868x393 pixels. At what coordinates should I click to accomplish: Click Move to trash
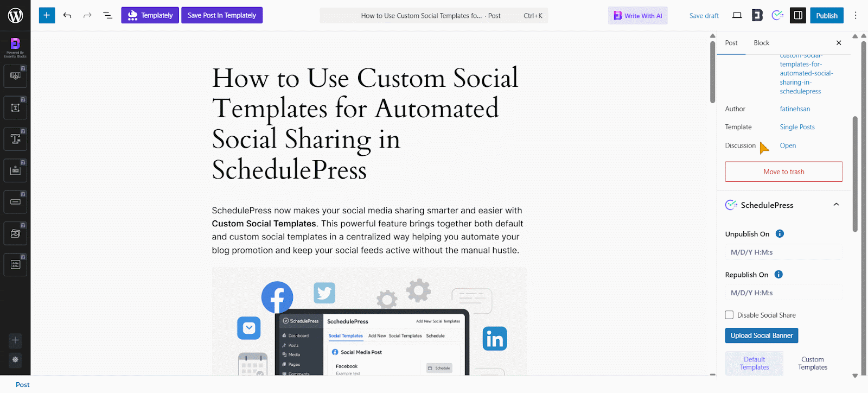click(x=784, y=172)
